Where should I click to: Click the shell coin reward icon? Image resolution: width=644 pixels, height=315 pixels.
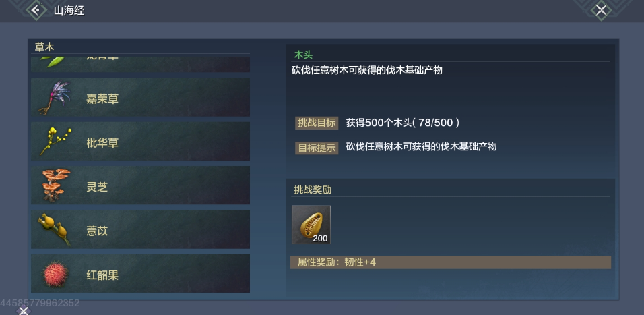click(x=311, y=225)
